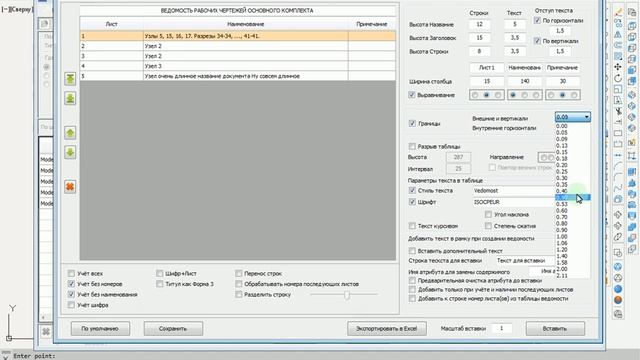
Task: Enable the 'Степень сжатия' checkbox
Action: (x=488, y=226)
